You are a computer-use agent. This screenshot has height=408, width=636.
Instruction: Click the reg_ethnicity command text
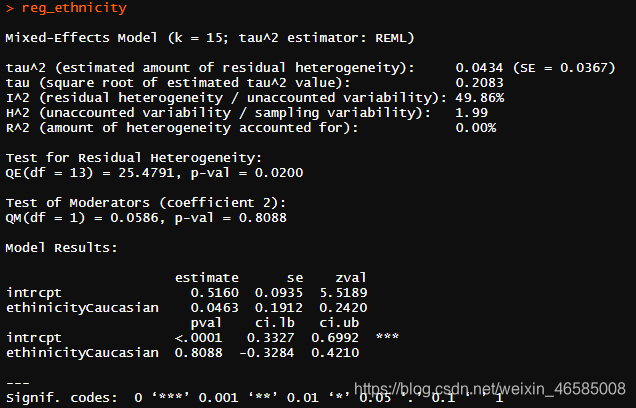(x=74, y=9)
